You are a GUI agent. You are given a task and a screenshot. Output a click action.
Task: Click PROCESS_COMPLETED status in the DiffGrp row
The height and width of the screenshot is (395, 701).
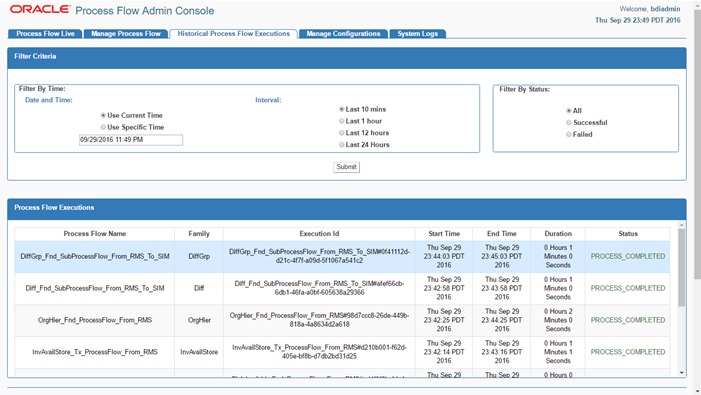[x=628, y=256]
